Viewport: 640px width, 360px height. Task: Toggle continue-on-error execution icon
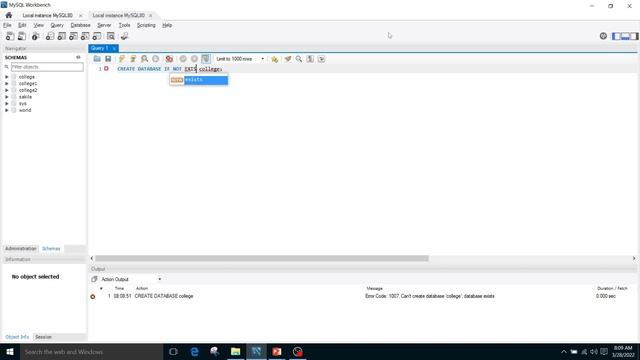[169, 59]
